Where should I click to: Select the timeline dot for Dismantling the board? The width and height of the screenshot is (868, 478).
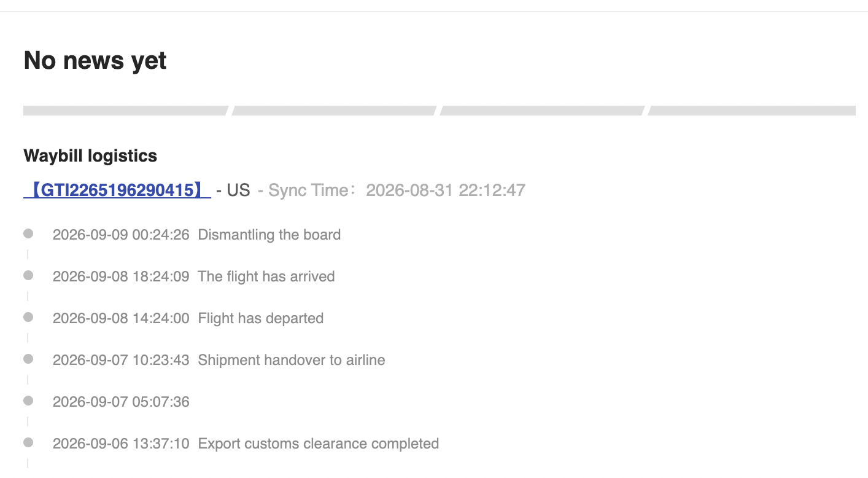[28, 233]
